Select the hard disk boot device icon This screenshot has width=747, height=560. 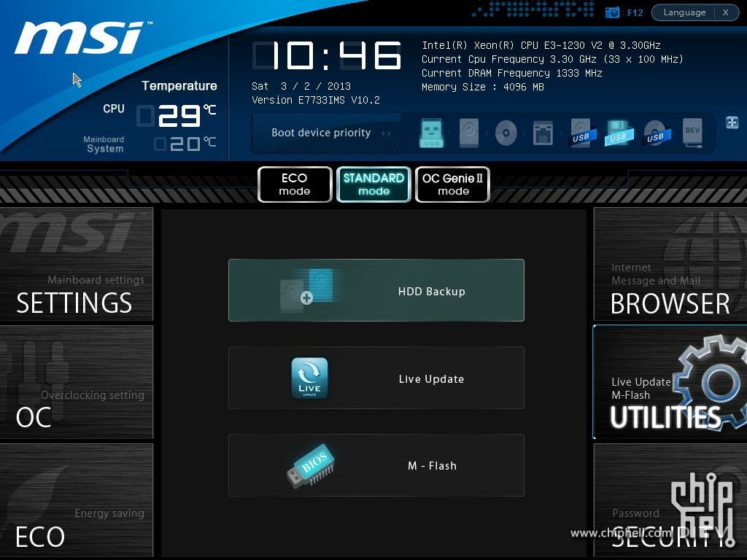(469, 133)
